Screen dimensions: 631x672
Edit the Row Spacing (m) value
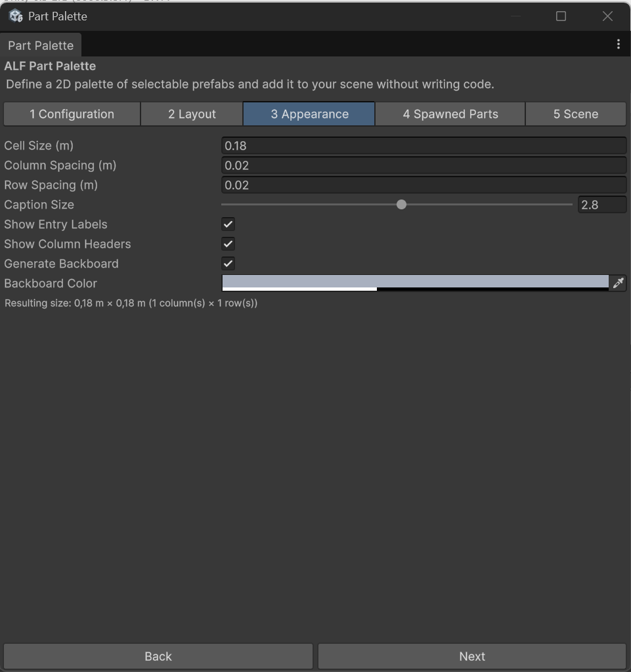(424, 185)
